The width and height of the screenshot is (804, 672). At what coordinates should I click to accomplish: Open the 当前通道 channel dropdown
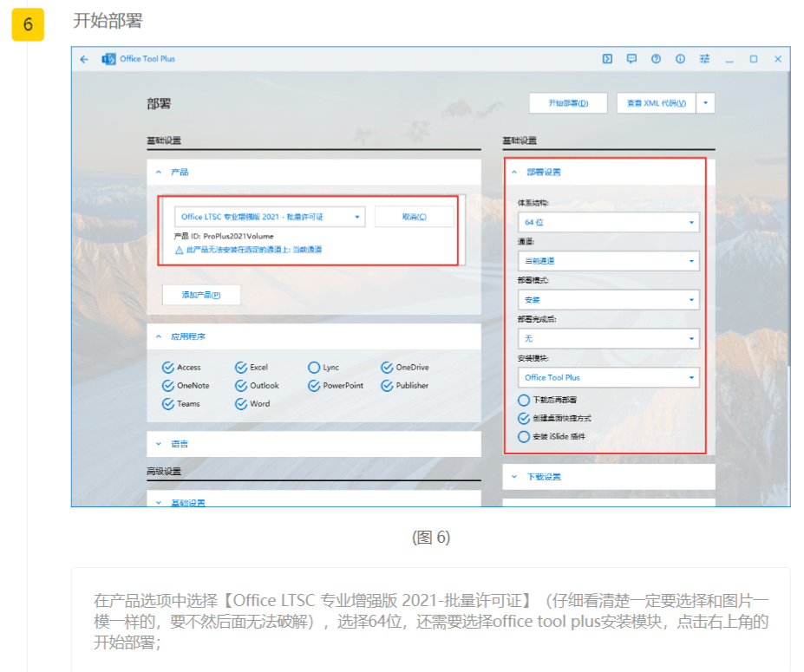click(x=609, y=261)
